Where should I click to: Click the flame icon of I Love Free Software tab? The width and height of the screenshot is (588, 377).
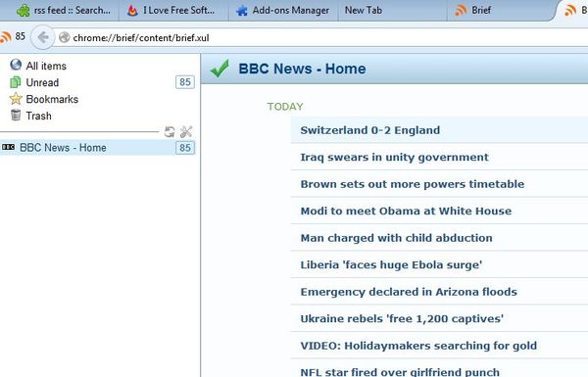pyautogui.click(x=132, y=11)
